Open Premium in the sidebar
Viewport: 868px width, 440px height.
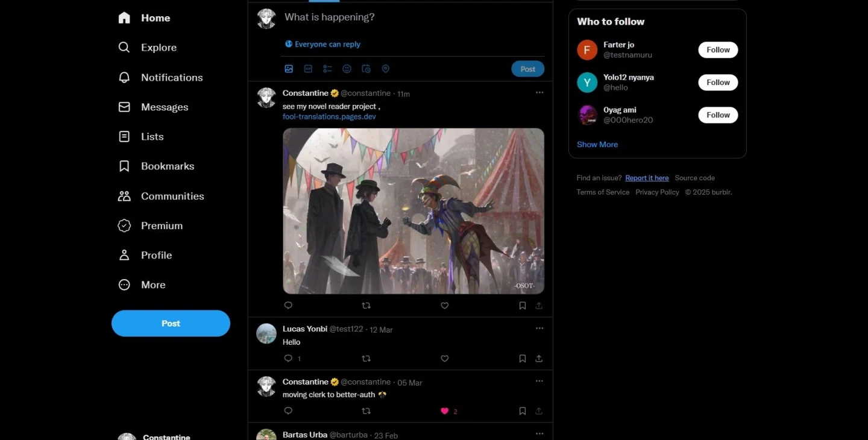pos(151,225)
